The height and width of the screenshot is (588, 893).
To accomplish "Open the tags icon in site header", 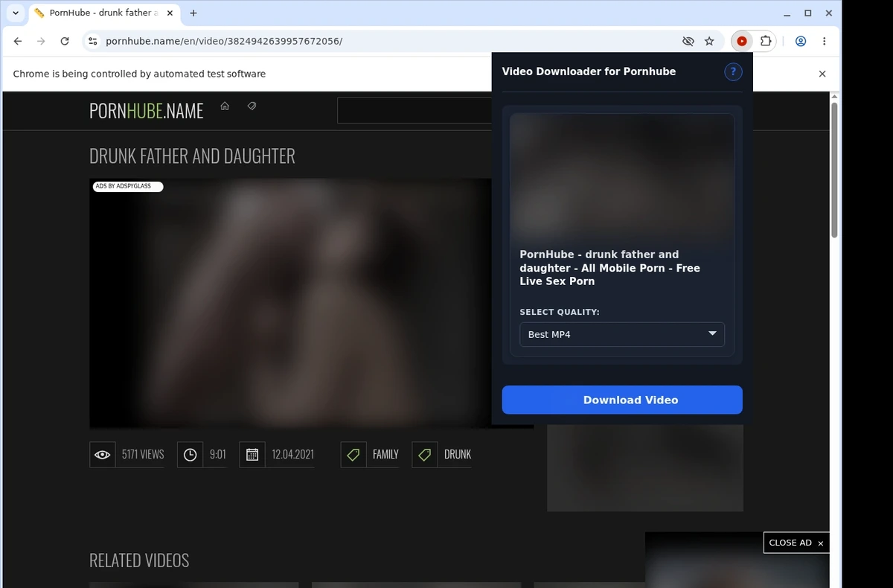I will tap(252, 106).
